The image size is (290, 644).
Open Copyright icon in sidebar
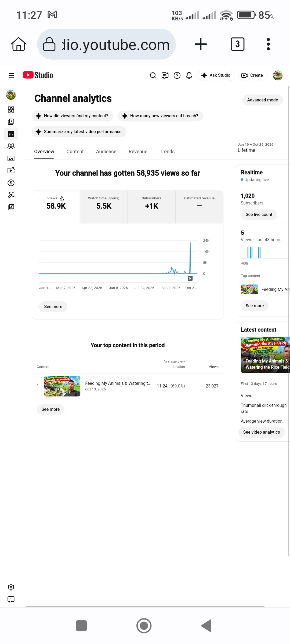pyautogui.click(x=11, y=170)
